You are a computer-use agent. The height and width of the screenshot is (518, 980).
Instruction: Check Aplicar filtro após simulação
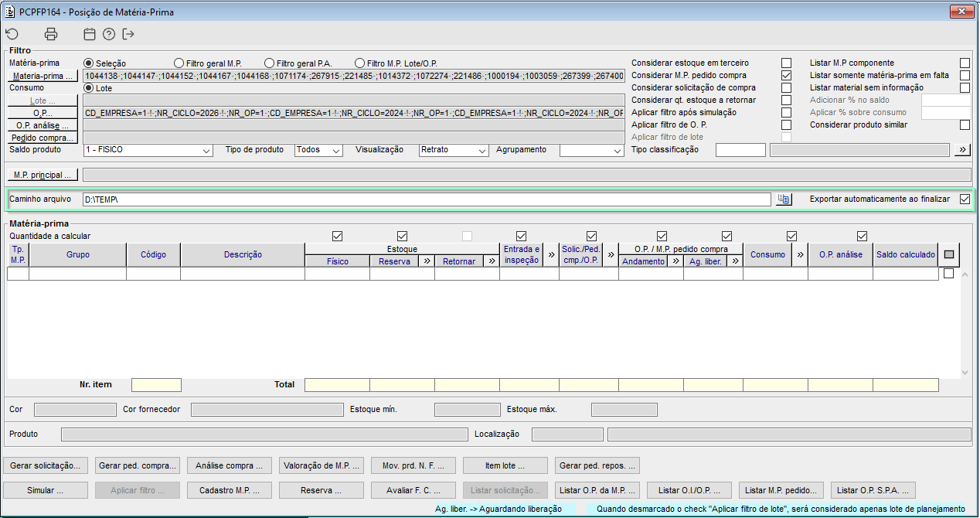[787, 112]
